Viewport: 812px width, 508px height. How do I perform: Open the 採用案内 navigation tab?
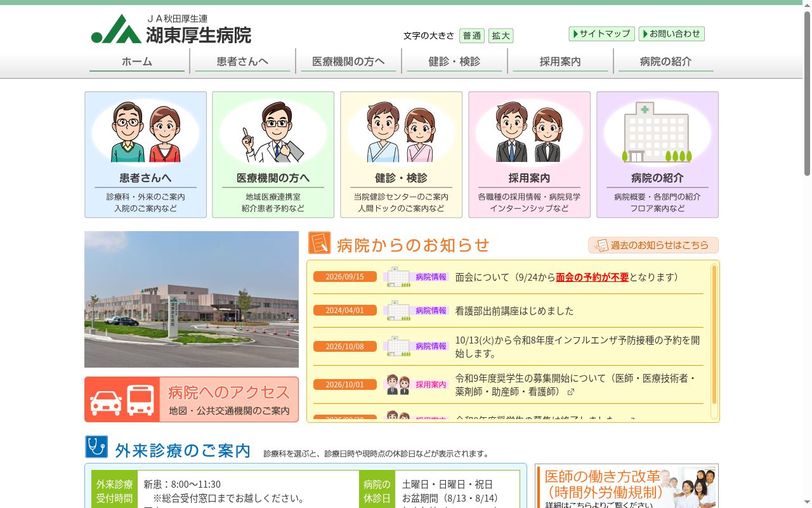pyautogui.click(x=560, y=62)
